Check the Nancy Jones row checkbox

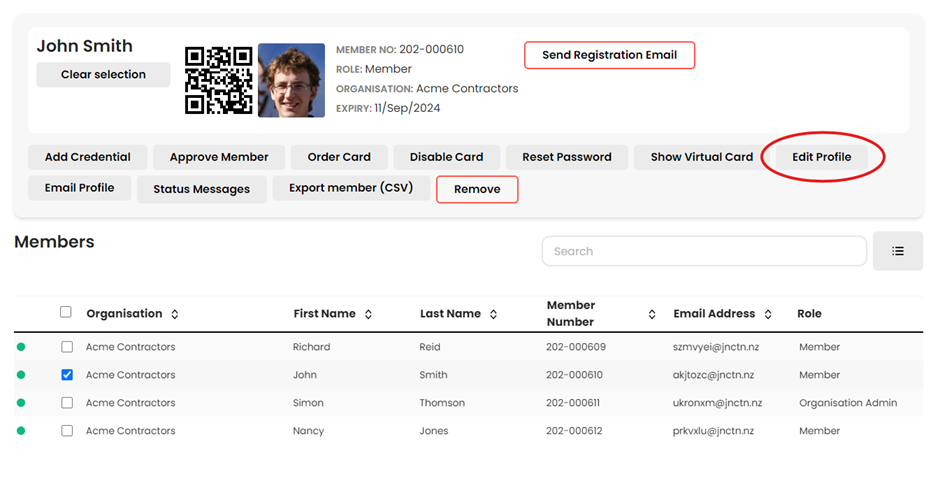click(67, 431)
